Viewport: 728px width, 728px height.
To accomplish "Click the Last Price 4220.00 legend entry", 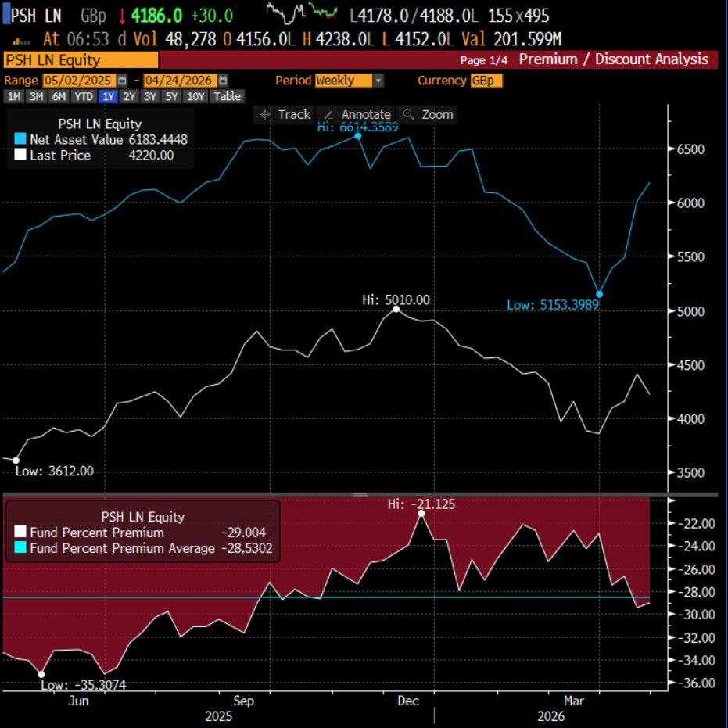I will coord(95,155).
